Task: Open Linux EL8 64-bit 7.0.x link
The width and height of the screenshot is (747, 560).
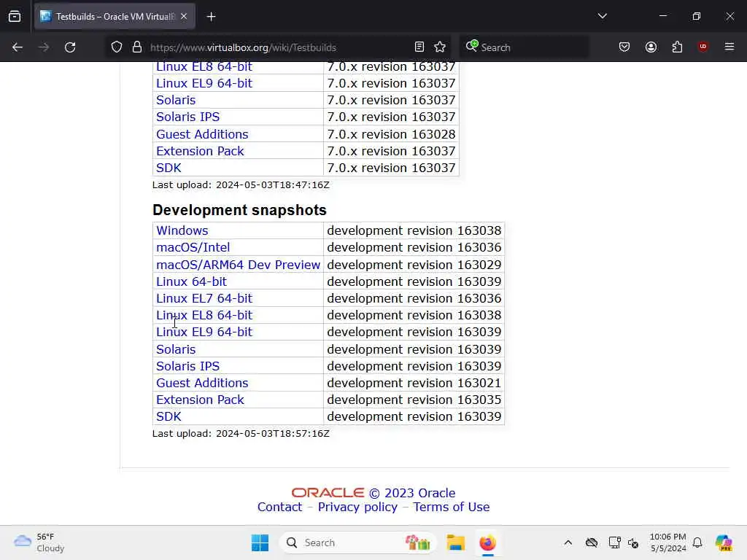Action: tap(204, 66)
